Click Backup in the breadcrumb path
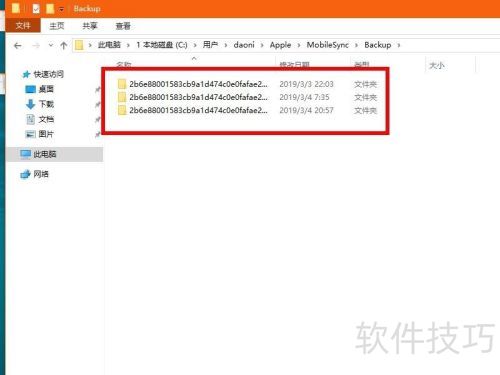The height and width of the screenshot is (375, 500). 378,45
